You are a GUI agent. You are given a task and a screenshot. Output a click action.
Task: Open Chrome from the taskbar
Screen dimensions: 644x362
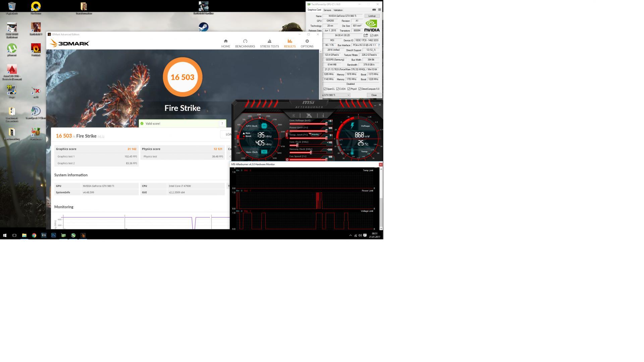point(34,235)
